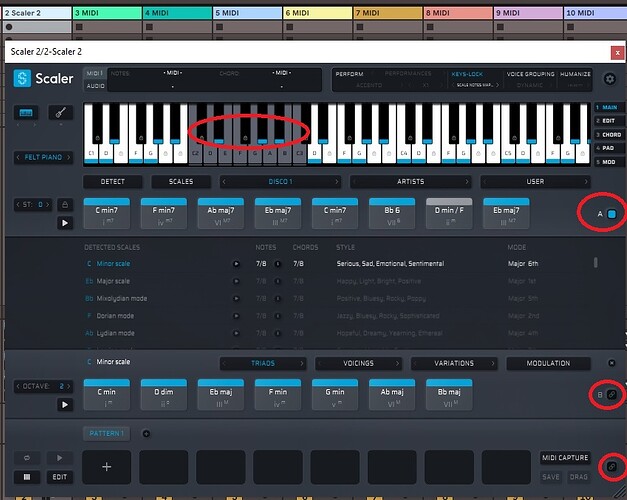The image size is (627, 500).
Task: Select MIDI input mode
Action: pyautogui.click(x=95, y=74)
